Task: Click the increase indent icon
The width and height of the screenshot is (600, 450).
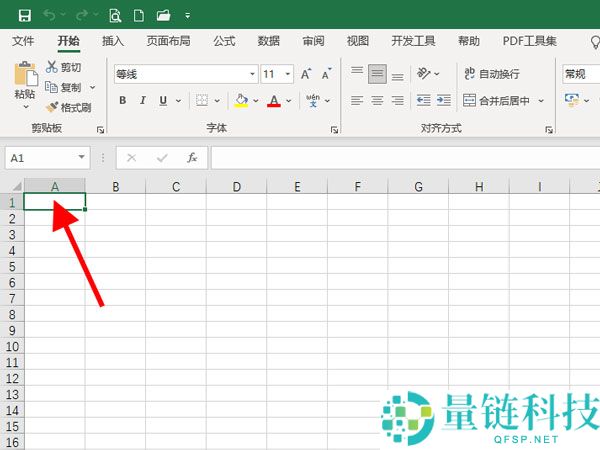Action: point(444,100)
